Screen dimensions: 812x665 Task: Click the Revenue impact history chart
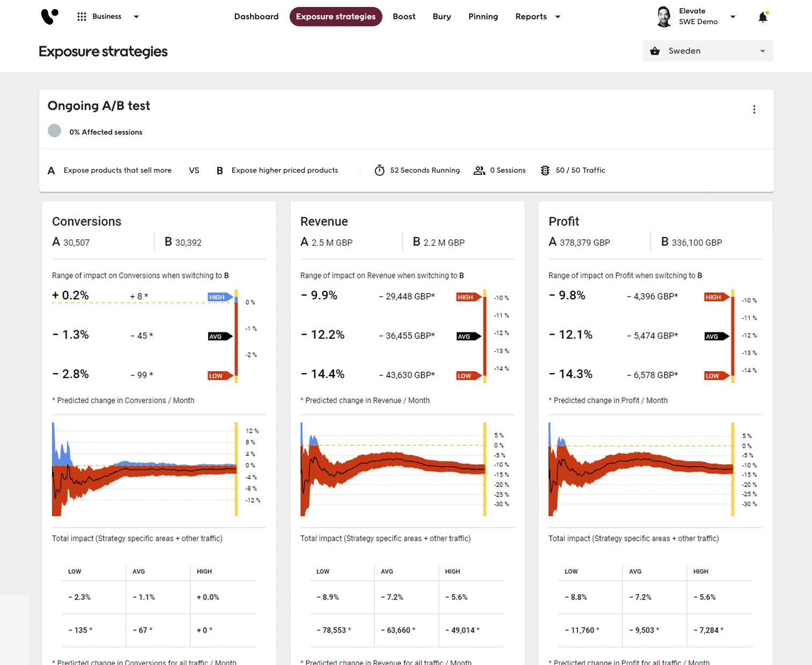tap(393, 469)
